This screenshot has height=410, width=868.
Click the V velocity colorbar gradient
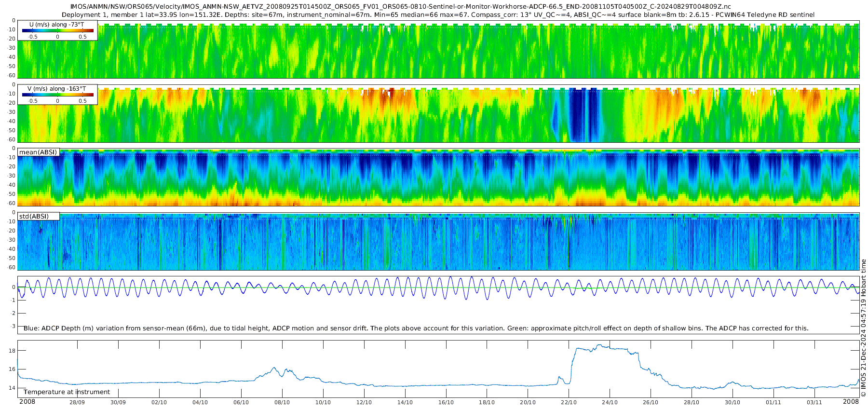pyautogui.click(x=58, y=95)
